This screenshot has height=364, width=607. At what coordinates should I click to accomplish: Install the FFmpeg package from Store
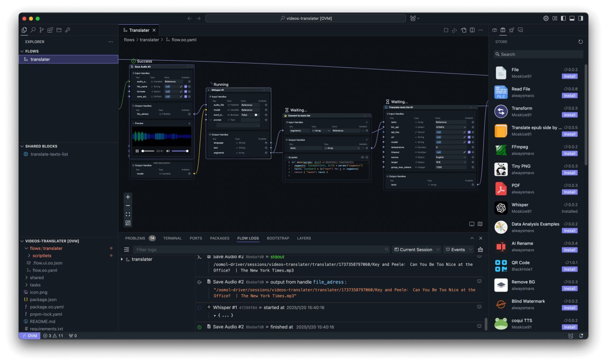click(570, 154)
